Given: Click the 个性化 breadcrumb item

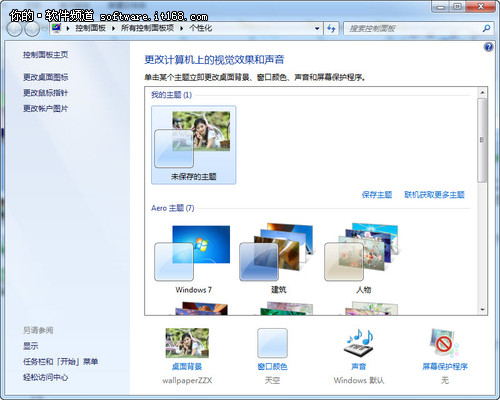Looking at the screenshot, I should 201,28.
